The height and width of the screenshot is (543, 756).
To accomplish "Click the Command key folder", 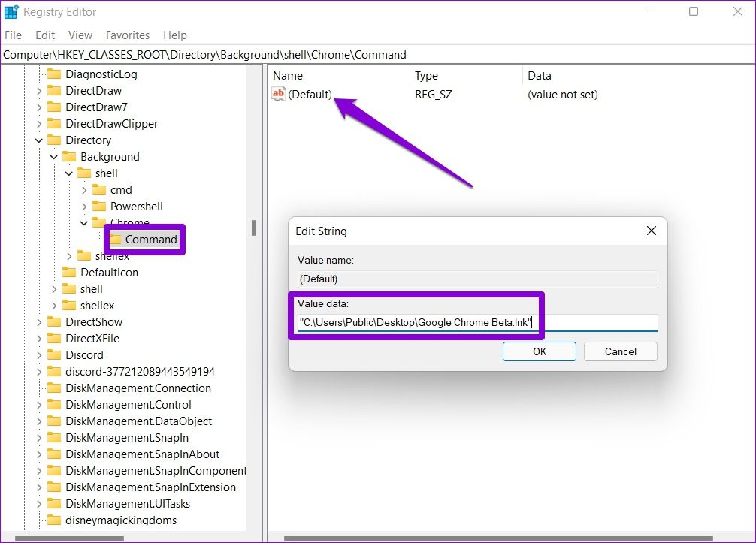I will coord(144,240).
